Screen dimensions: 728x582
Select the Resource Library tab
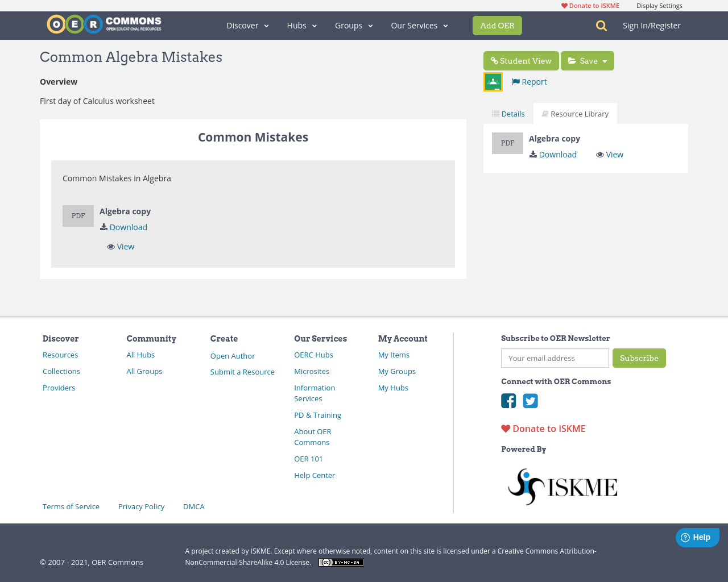(575, 114)
